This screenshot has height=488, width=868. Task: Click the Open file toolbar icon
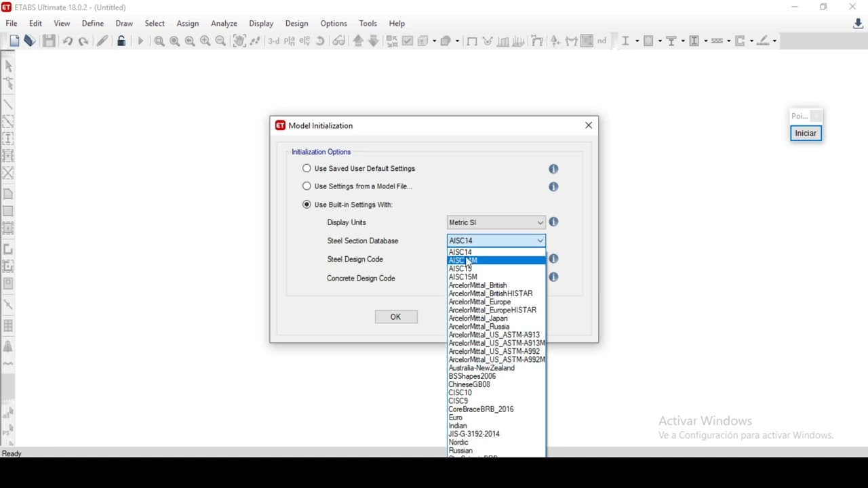(x=30, y=41)
